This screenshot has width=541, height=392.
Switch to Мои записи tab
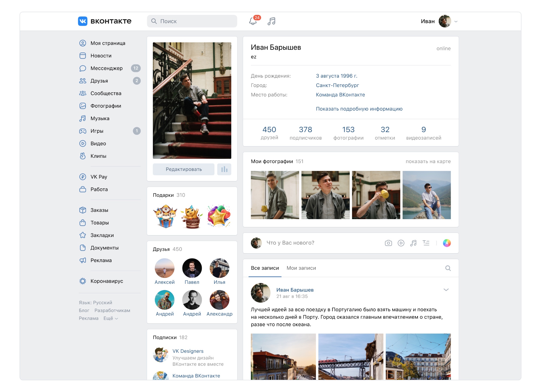point(301,268)
